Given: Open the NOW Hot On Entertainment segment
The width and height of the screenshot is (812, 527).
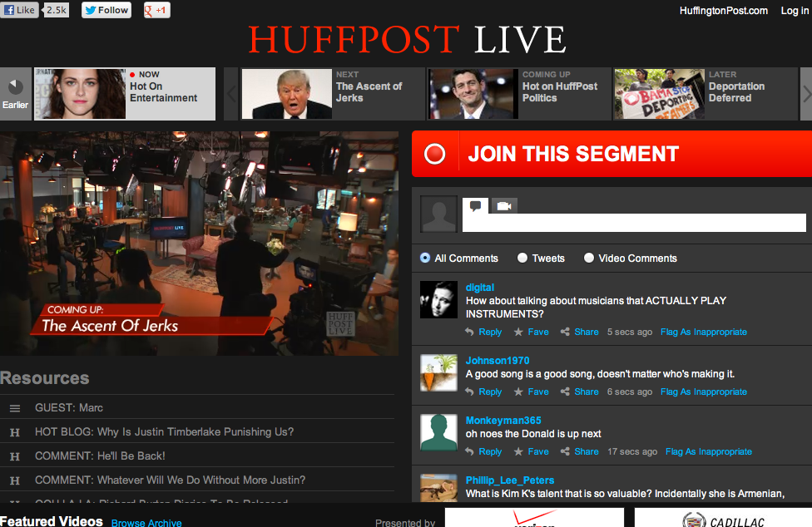Looking at the screenshot, I should (125, 94).
